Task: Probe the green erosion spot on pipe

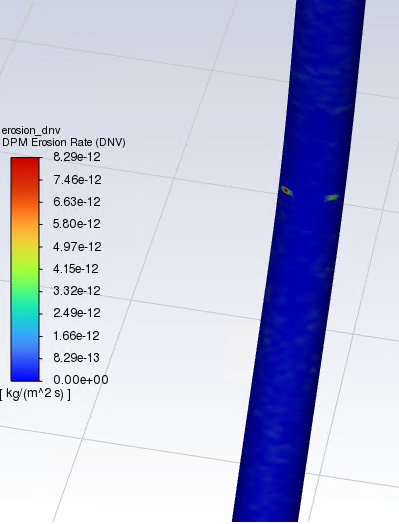Action: pyautogui.click(x=332, y=198)
